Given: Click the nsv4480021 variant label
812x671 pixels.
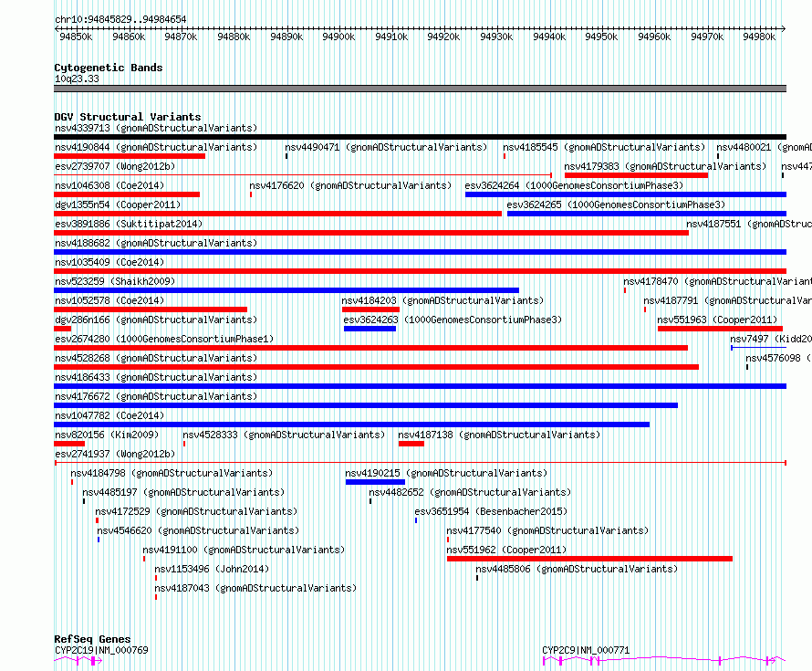Looking at the screenshot, I should pos(764,147).
